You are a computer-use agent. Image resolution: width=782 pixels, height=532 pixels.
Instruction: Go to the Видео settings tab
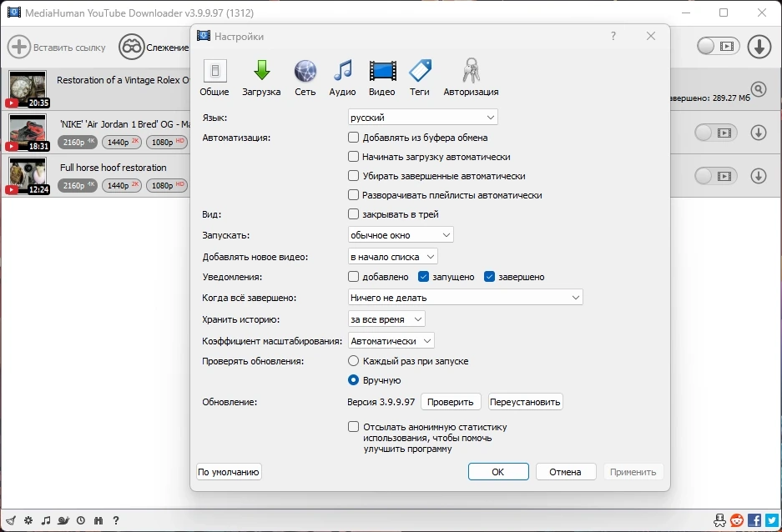tap(382, 78)
